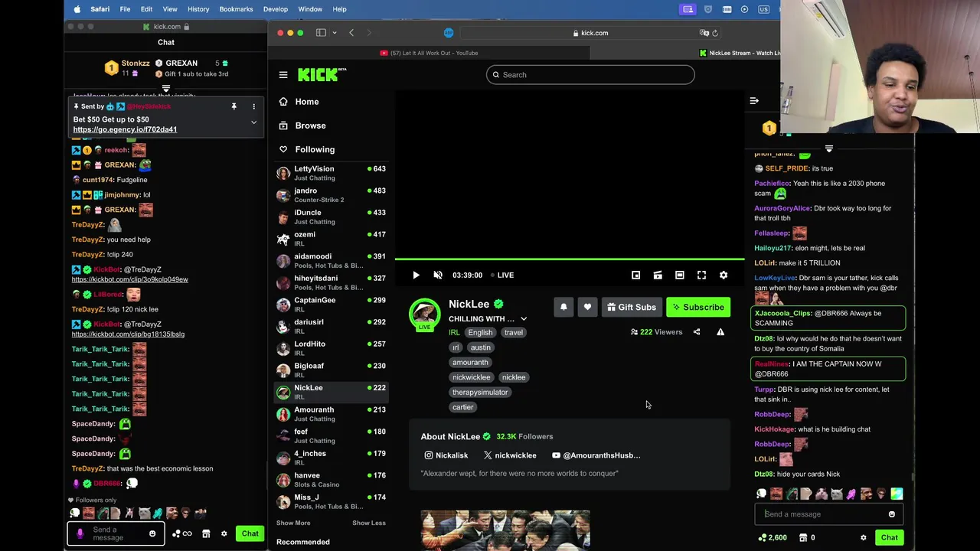980x551 pixels.
Task: Click the IRL category link
Action: 454,333
